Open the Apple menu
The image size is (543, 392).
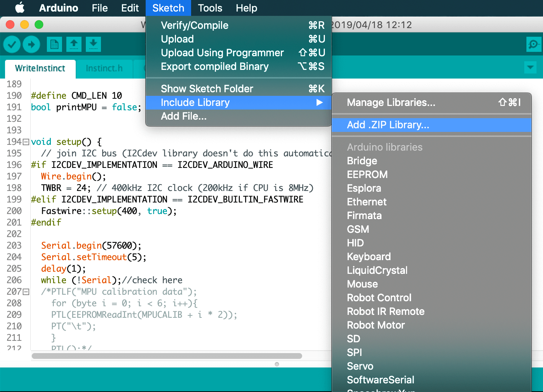coord(20,8)
